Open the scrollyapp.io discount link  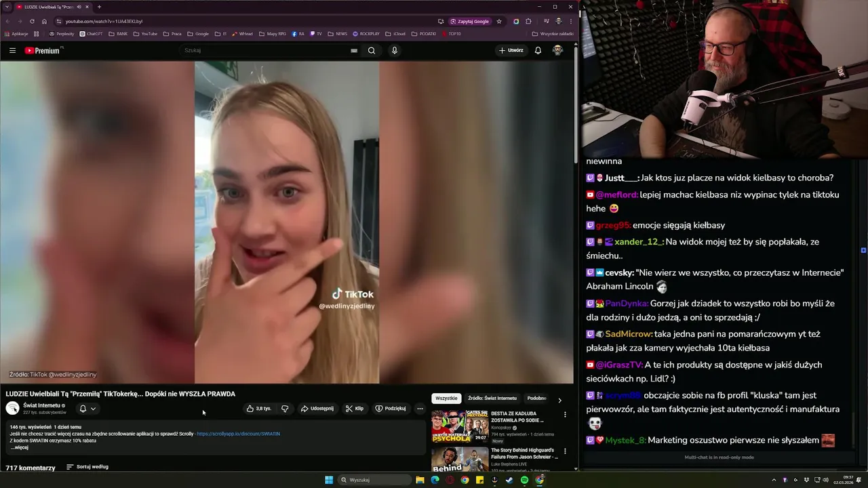tap(238, 434)
